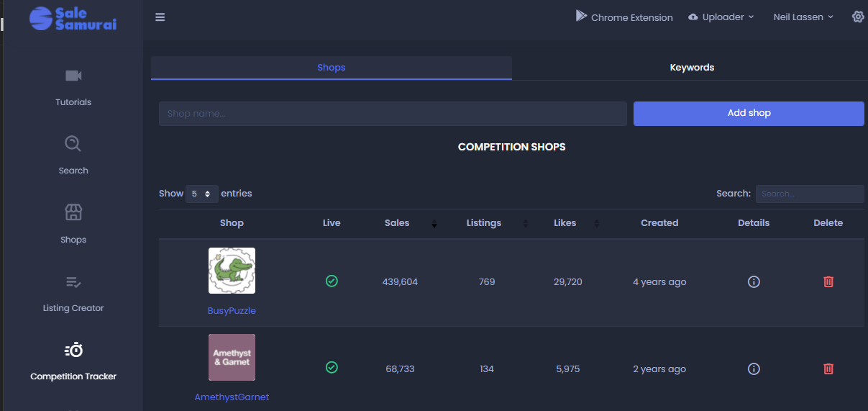Select the 134 listings value

pyautogui.click(x=487, y=369)
